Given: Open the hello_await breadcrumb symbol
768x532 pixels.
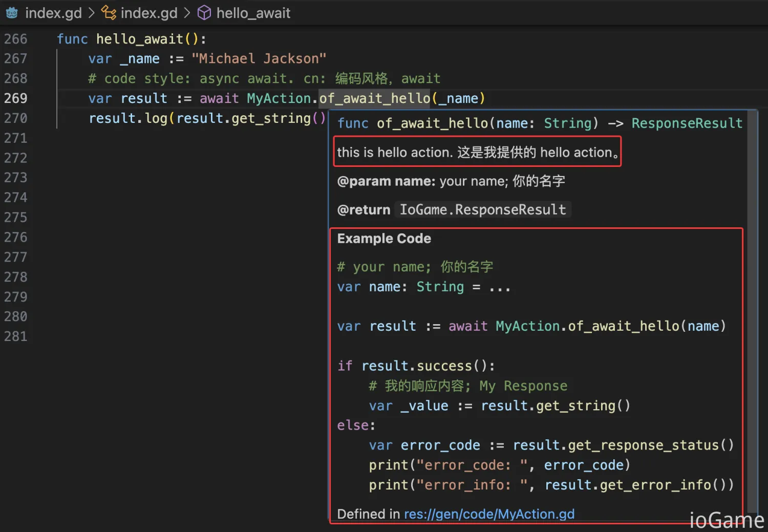Looking at the screenshot, I should click(253, 13).
